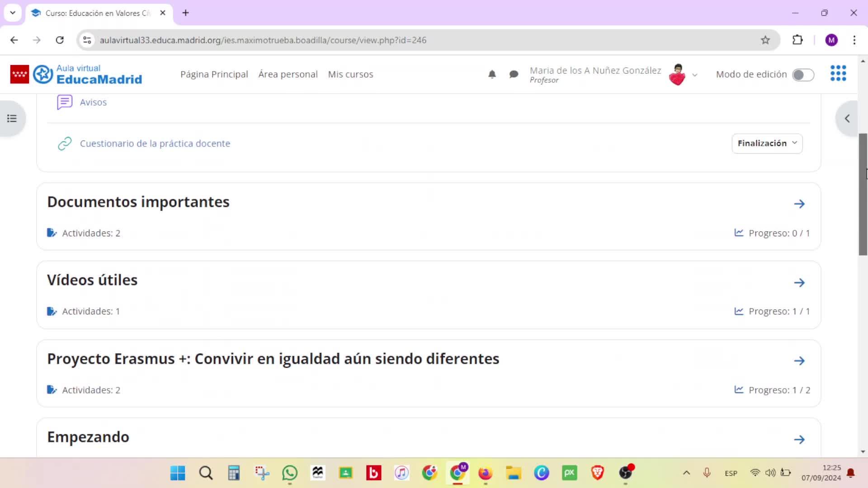Toggle the Modo de edición switch
Viewport: 868px width, 488px height.
(803, 75)
